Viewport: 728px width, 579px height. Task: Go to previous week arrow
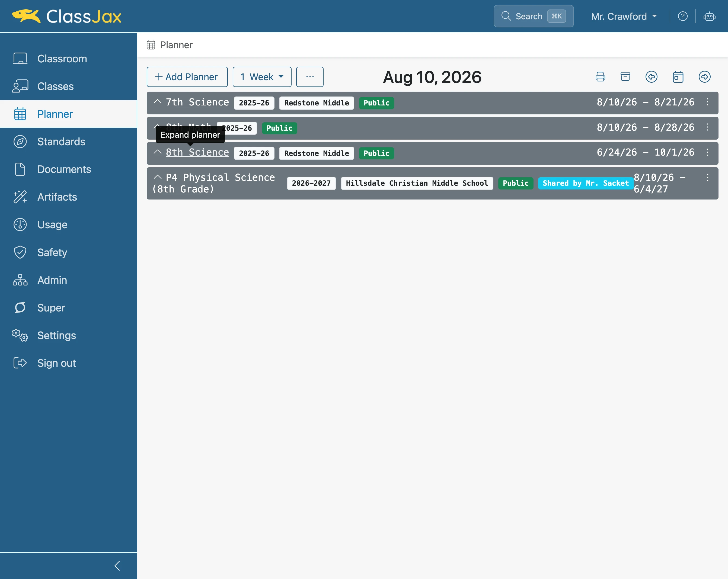click(x=651, y=77)
